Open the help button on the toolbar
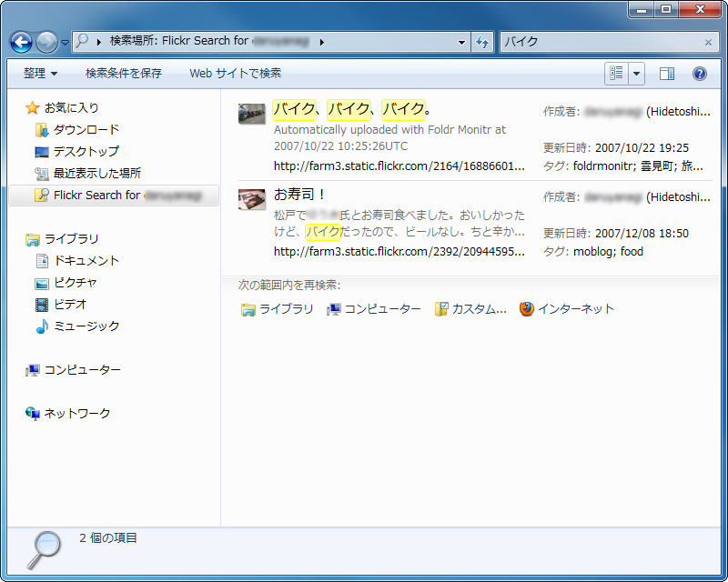This screenshot has height=582, width=728. click(698, 74)
